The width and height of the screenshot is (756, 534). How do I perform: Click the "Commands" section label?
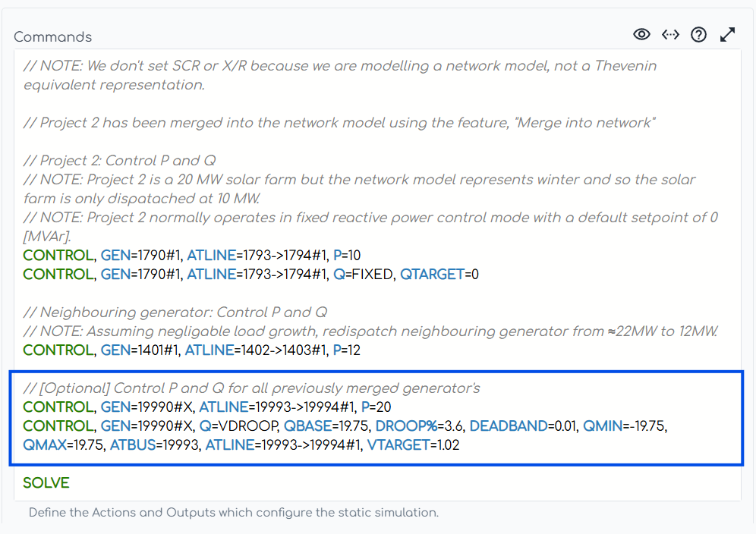pos(53,37)
